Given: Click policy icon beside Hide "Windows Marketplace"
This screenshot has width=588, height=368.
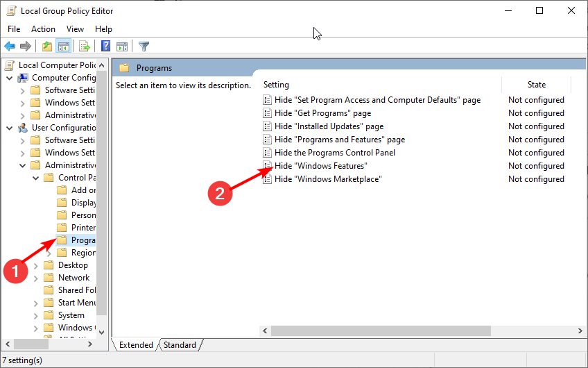Looking at the screenshot, I should (267, 179).
